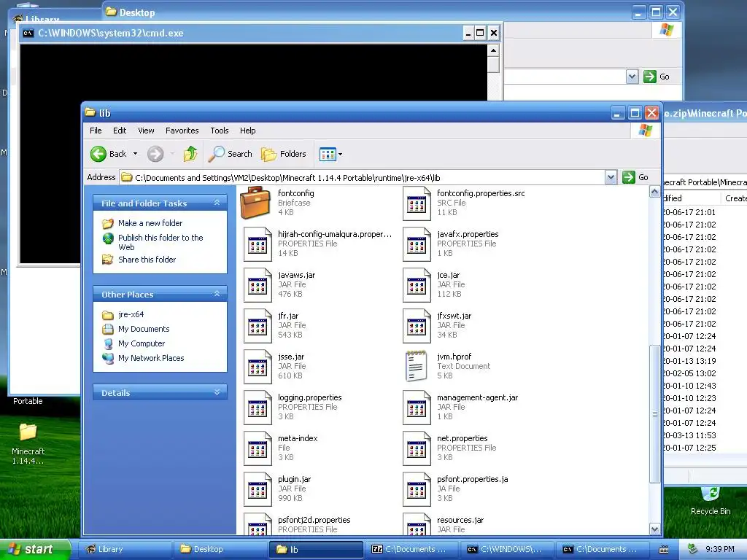The width and height of the screenshot is (747, 560).
Task: Open My Network Places link
Action: point(151,358)
